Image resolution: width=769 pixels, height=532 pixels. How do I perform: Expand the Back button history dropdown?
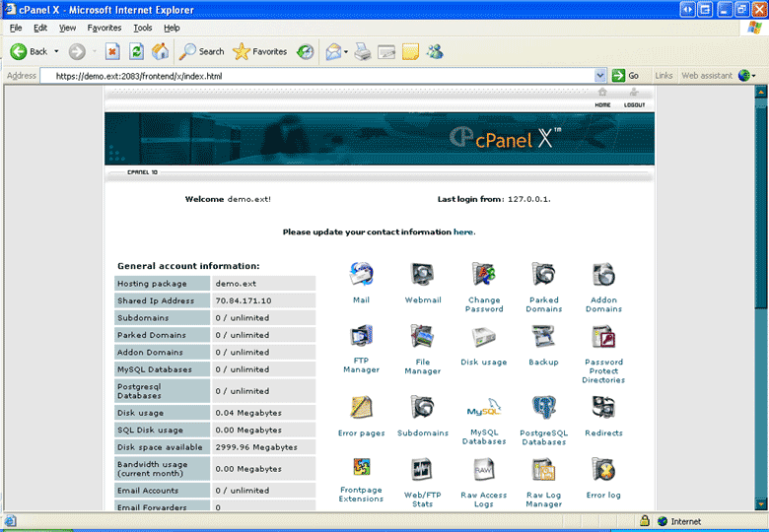[56, 51]
